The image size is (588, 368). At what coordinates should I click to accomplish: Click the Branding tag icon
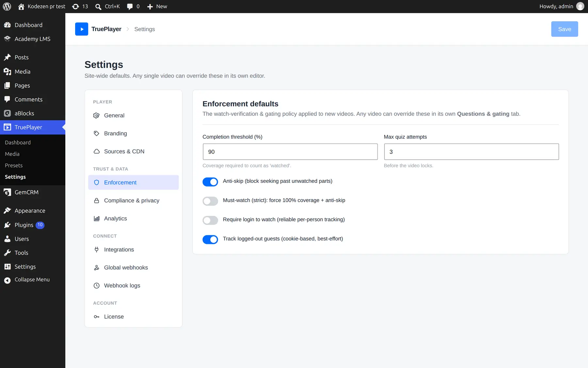pos(96,133)
